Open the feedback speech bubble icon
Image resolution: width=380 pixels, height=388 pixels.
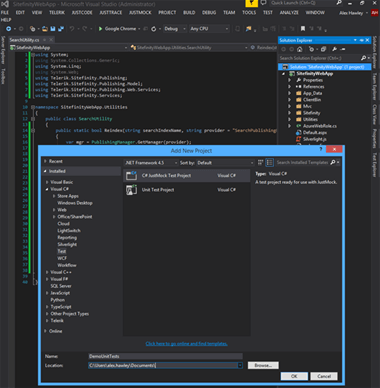(264, 3)
